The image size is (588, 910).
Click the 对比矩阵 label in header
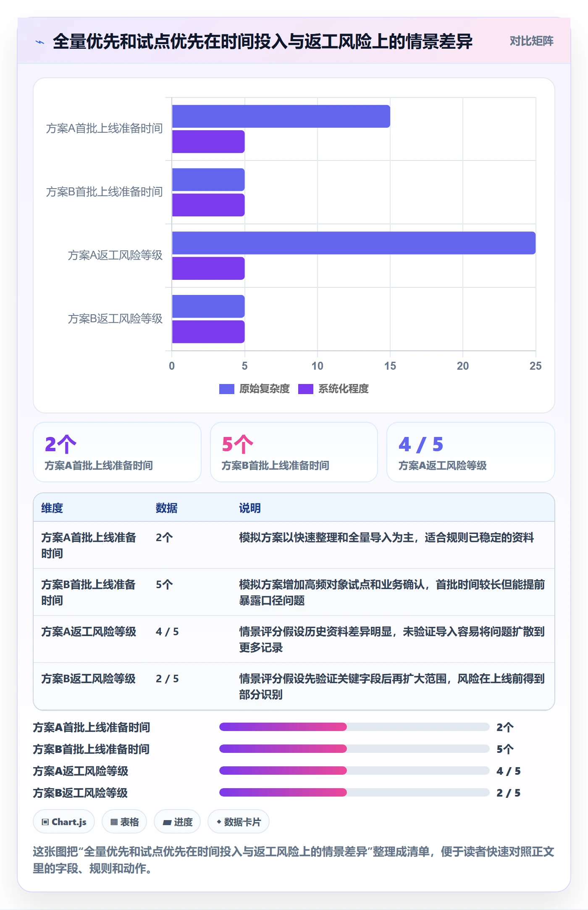pyautogui.click(x=531, y=41)
